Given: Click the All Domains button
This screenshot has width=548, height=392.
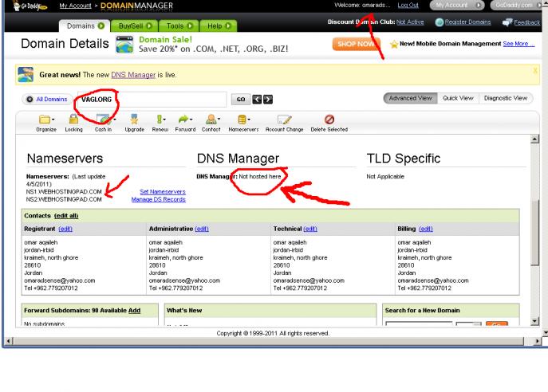Looking at the screenshot, I should (x=47, y=100).
